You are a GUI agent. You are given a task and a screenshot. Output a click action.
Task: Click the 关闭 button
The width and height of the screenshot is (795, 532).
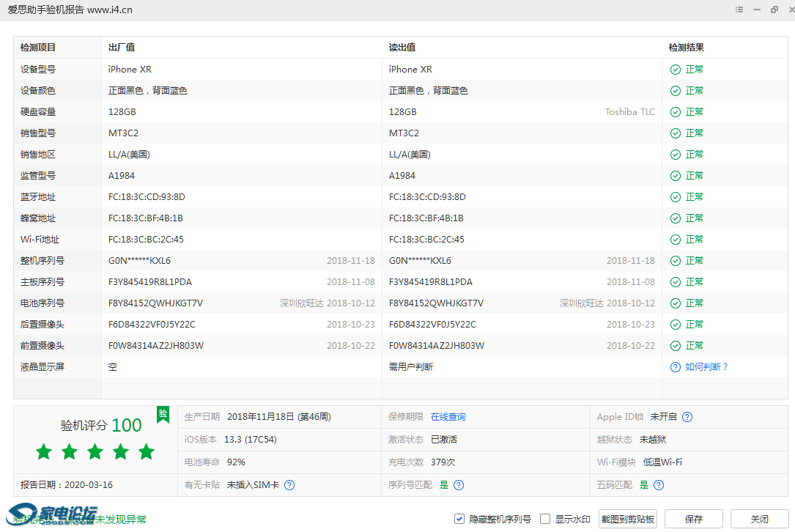760,519
